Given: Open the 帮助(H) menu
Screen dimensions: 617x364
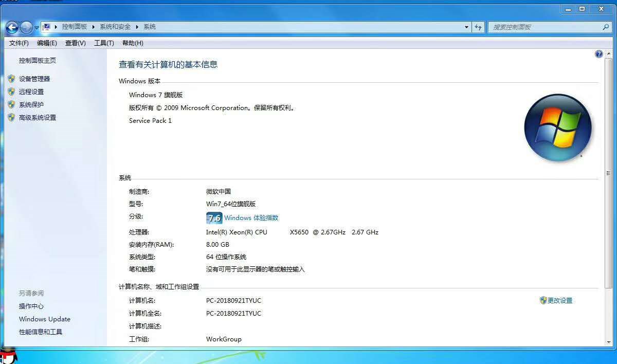Looking at the screenshot, I should click(133, 43).
